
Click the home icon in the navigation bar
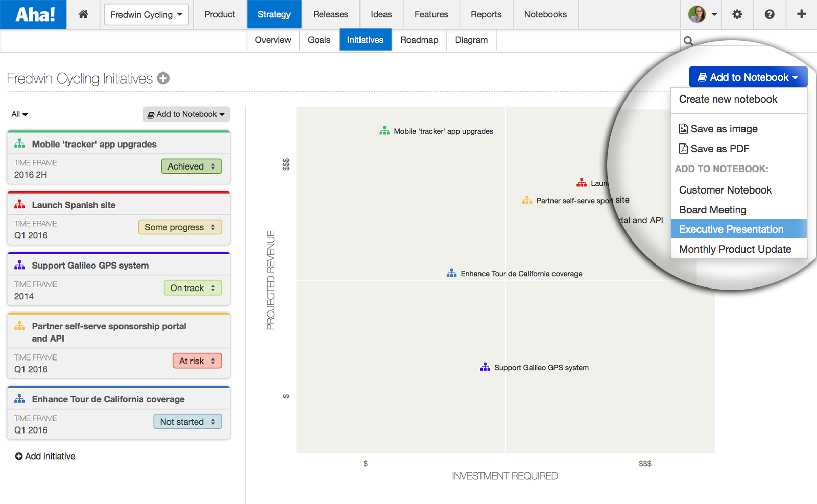83,14
